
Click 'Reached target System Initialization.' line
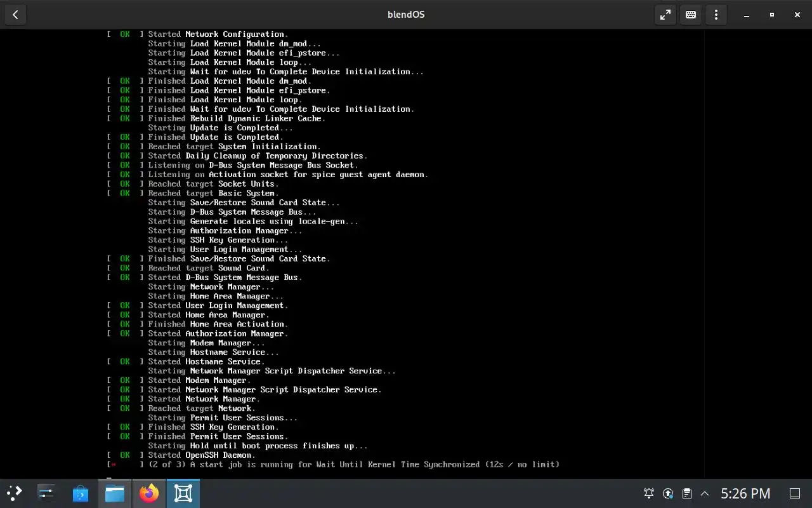(x=235, y=146)
